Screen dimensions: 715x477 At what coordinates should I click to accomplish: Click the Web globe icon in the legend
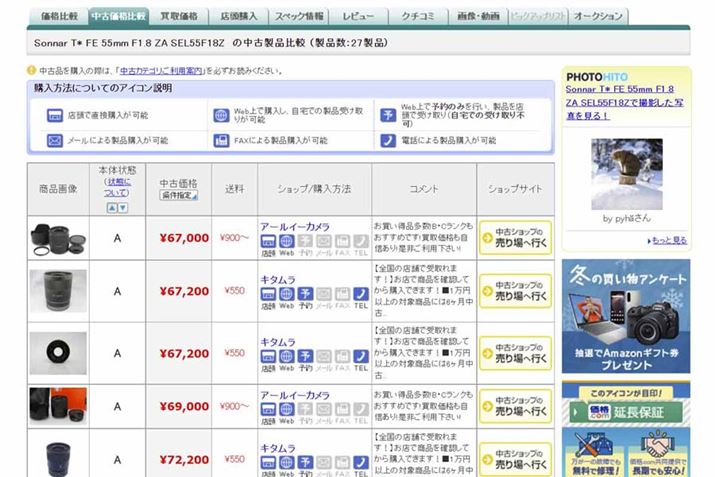(x=220, y=115)
